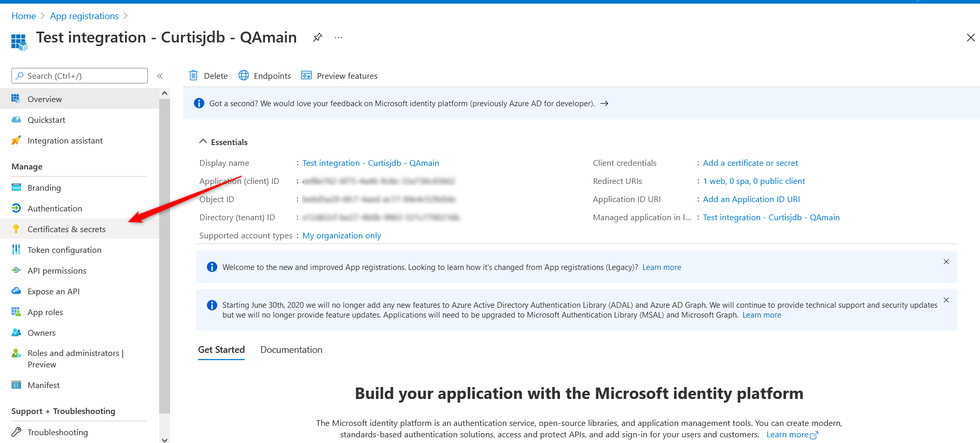
Task: Open the Authentication menu item
Action: tap(79, 208)
